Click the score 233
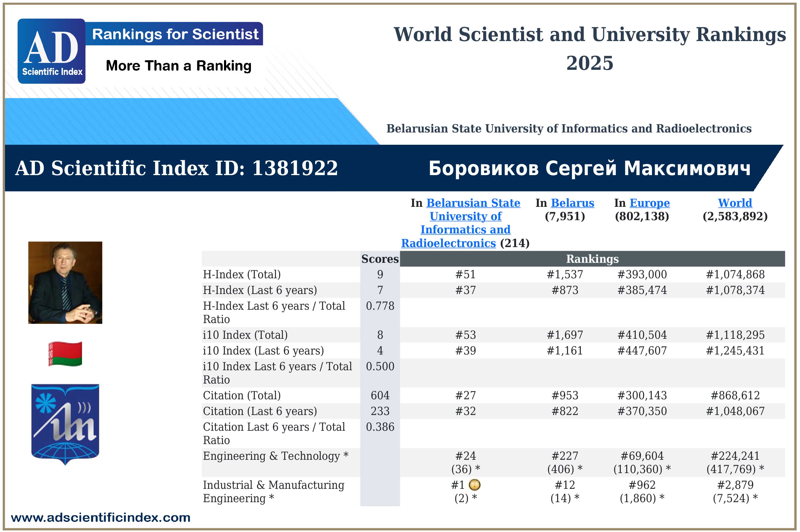 click(380, 411)
